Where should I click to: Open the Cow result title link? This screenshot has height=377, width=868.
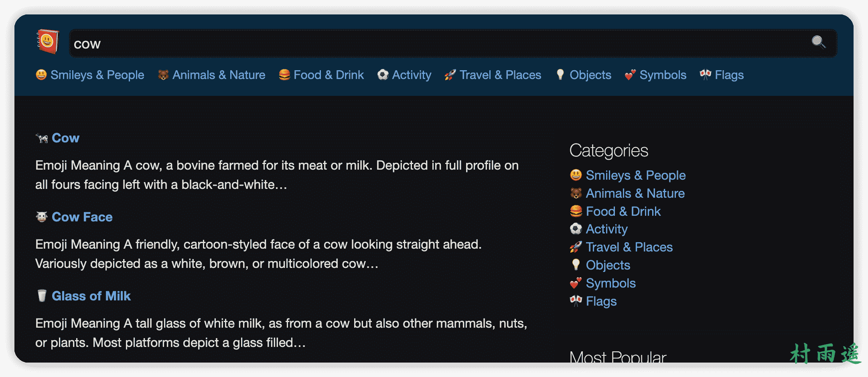coord(65,138)
